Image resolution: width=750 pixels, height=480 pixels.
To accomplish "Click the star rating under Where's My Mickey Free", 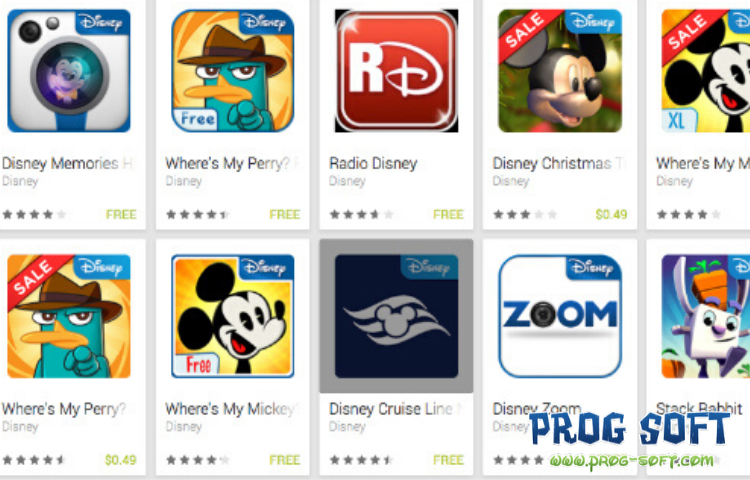I will [x=198, y=460].
